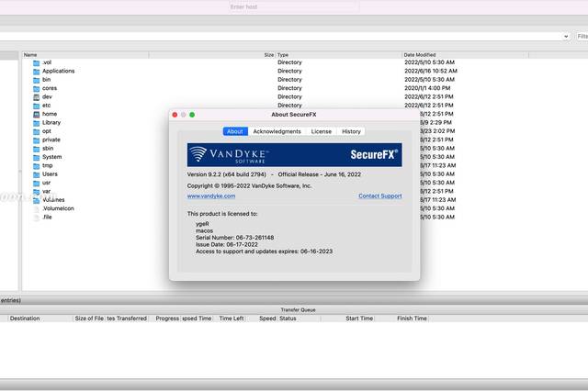Select the .file document icon

[37, 218]
